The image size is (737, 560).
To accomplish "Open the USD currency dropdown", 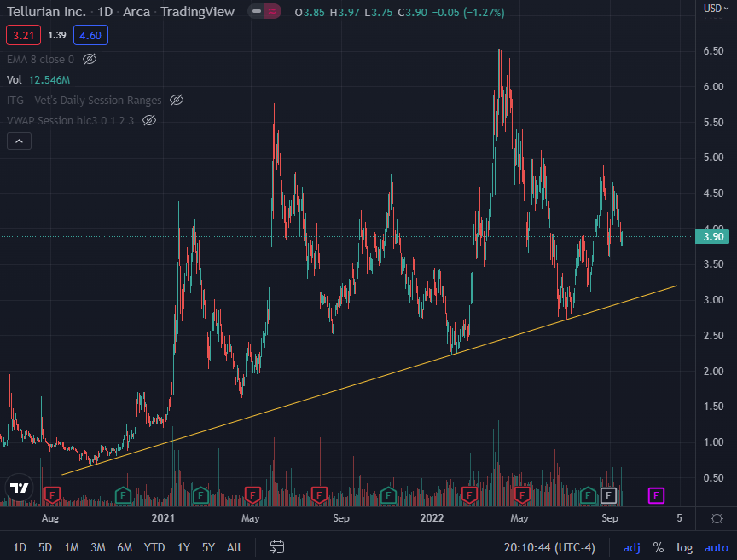I will coord(716,9).
